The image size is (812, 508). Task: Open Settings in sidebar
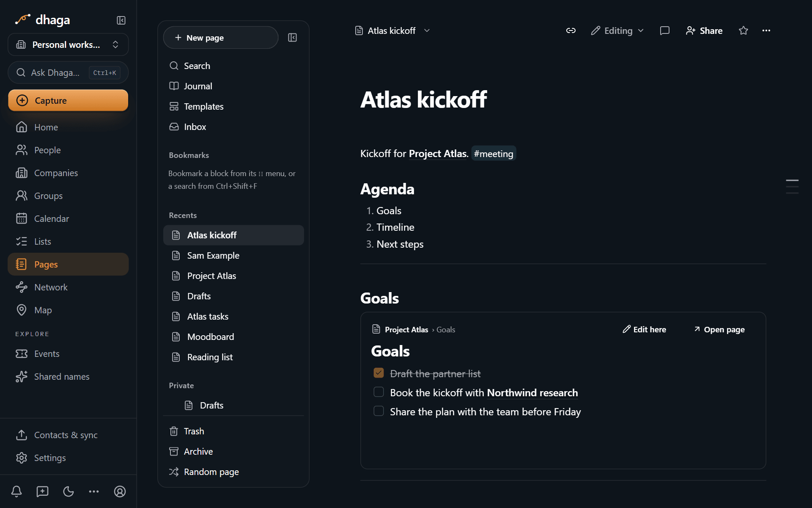pyautogui.click(x=68, y=458)
